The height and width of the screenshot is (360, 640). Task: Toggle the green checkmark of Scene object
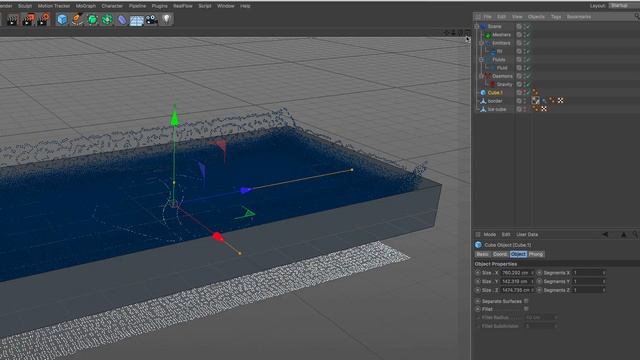(527, 27)
